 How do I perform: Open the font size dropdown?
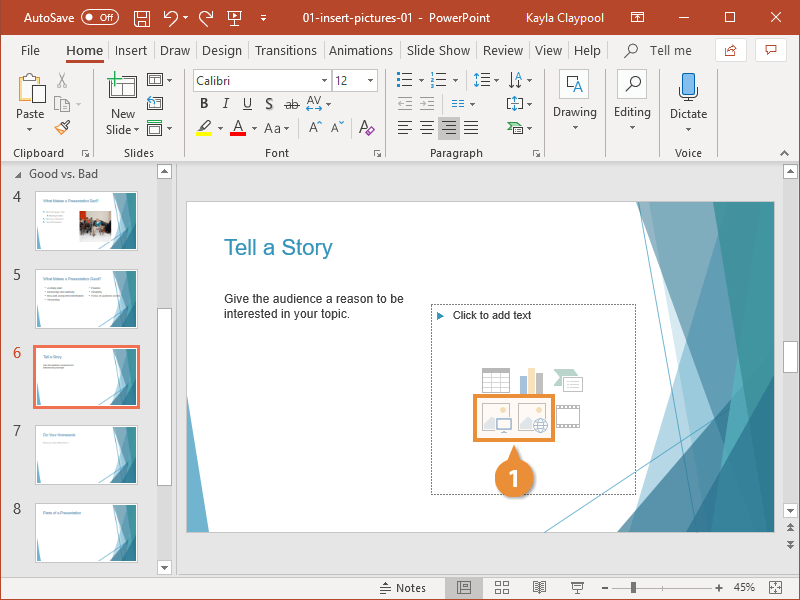click(x=370, y=80)
